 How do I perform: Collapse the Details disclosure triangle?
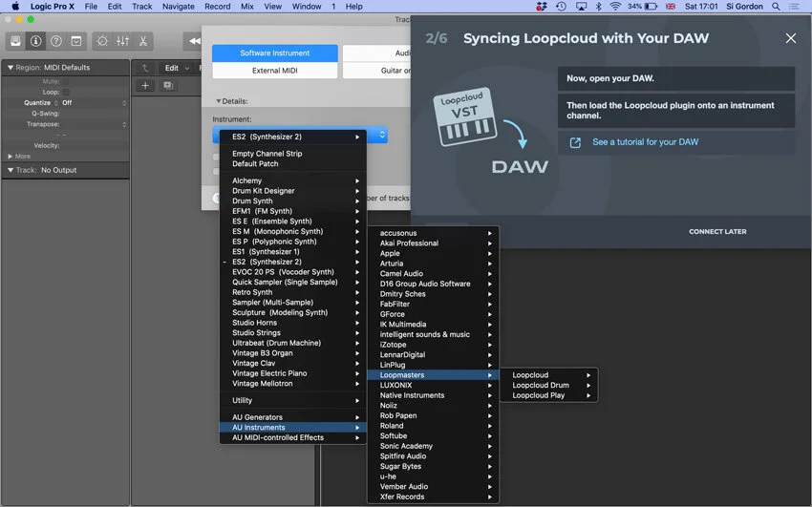(219, 101)
